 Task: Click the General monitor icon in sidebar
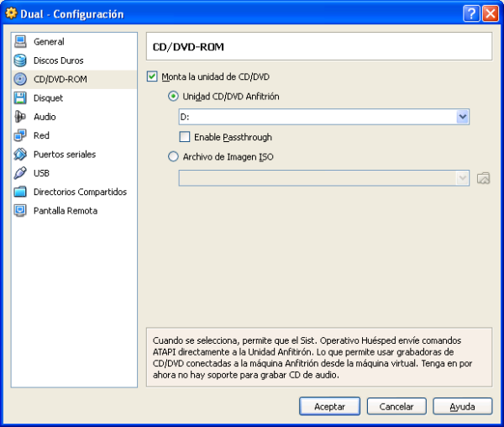click(20, 42)
